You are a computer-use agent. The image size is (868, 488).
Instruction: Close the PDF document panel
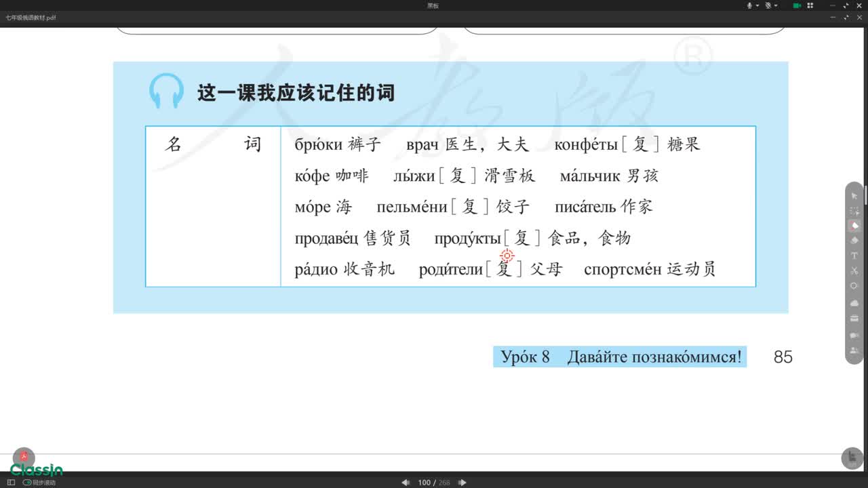pyautogui.click(x=859, y=18)
